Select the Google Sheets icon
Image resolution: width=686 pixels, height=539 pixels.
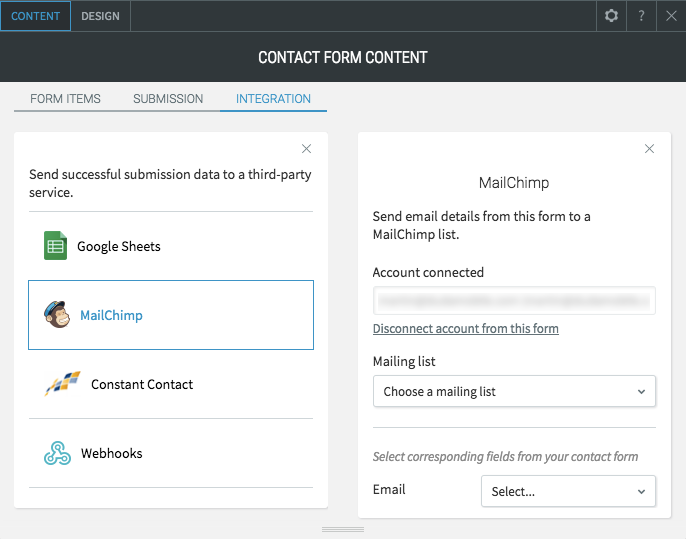coord(56,245)
